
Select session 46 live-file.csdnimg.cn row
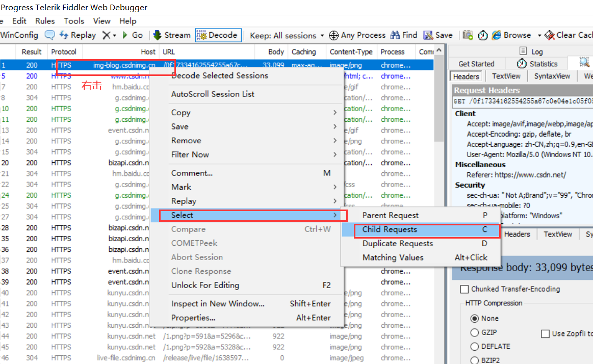coord(217,358)
